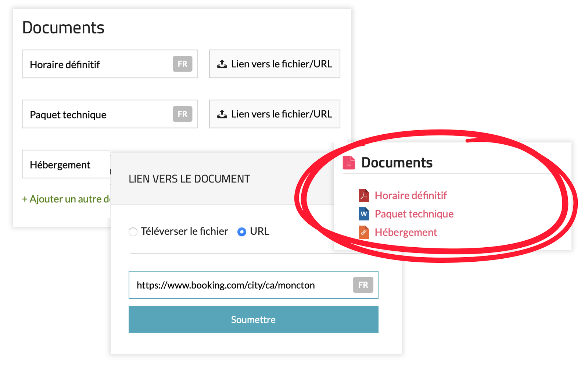Screen dimensions: 588x368
Task: Open the Paquet technique document link
Action: click(x=414, y=214)
